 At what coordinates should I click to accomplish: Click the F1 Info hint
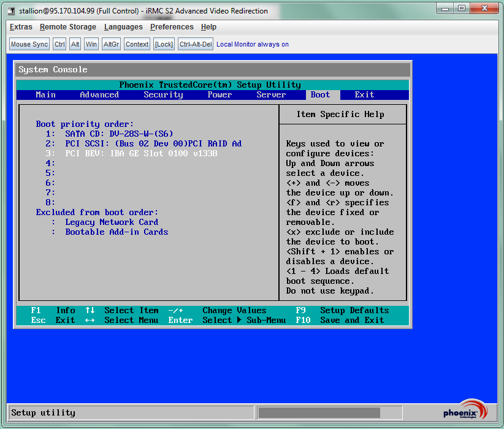click(53, 311)
